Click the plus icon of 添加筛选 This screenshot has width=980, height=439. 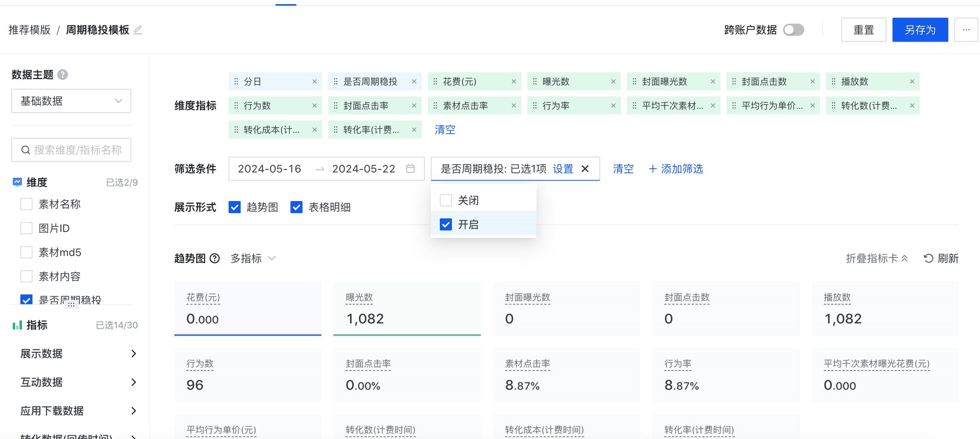tap(652, 169)
